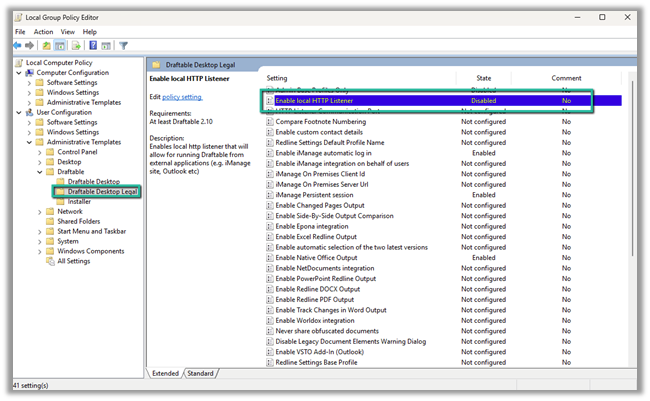Select Enable VSTO Add-In (Outlook) setting
650x401 pixels.
click(320, 352)
